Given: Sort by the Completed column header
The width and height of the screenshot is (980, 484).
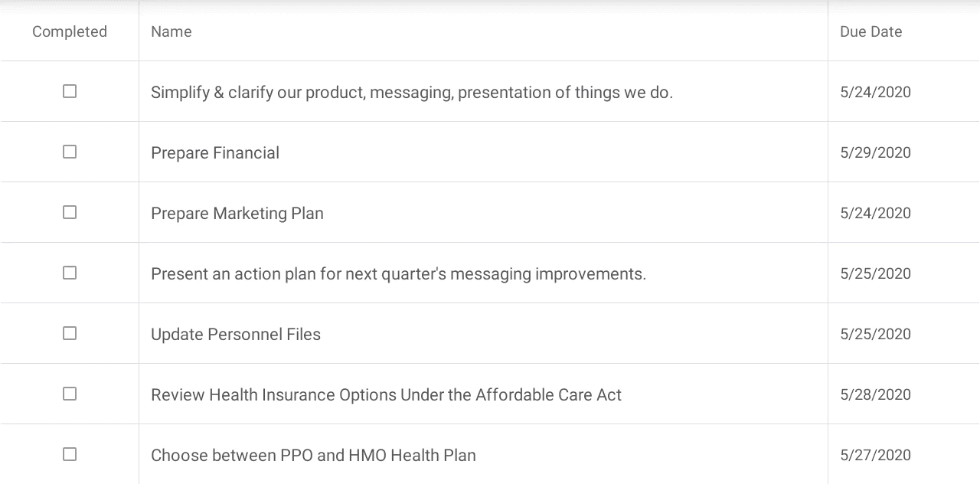Looking at the screenshot, I should 70,31.
